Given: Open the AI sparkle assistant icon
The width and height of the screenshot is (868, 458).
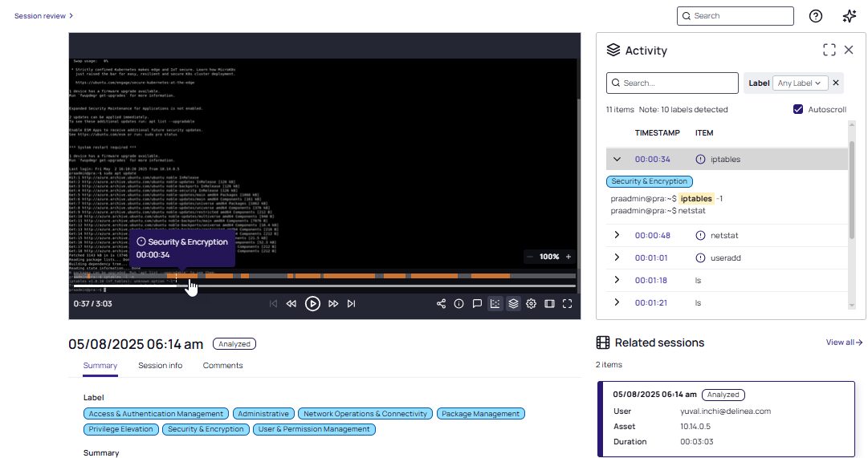Looking at the screenshot, I should point(850,16).
